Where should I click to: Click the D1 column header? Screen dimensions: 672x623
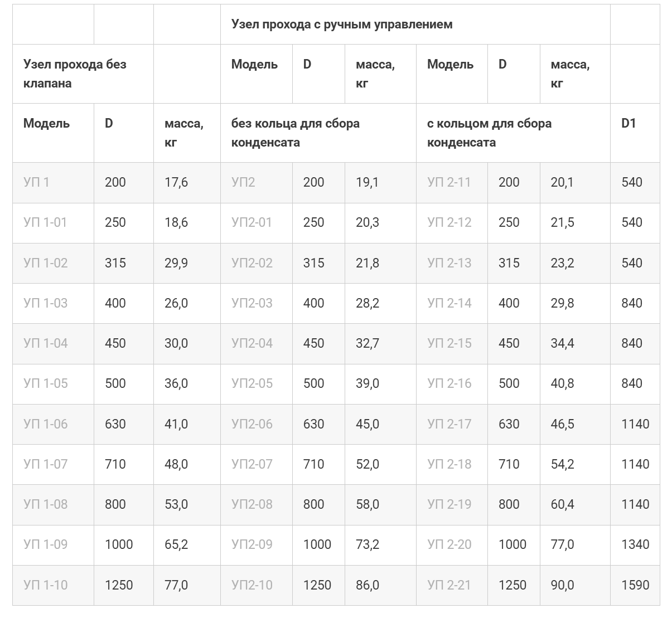629,123
